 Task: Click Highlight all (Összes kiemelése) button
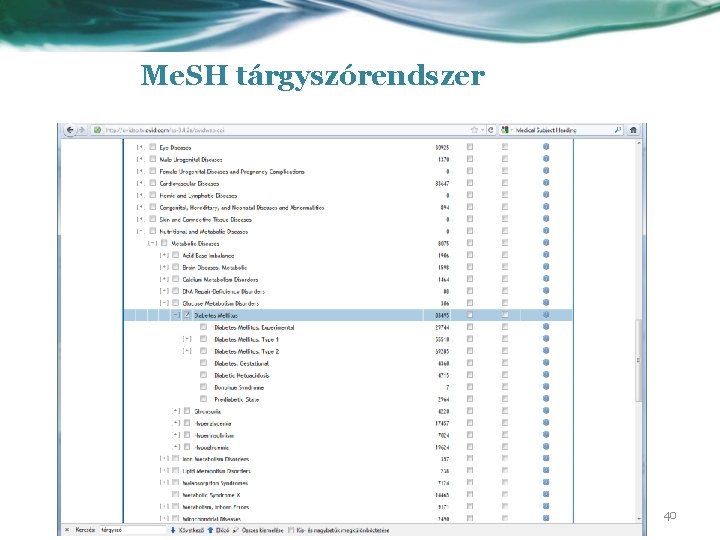259,530
